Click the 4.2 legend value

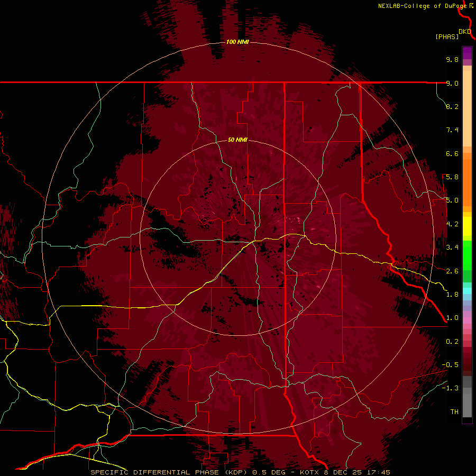[x=452, y=224]
